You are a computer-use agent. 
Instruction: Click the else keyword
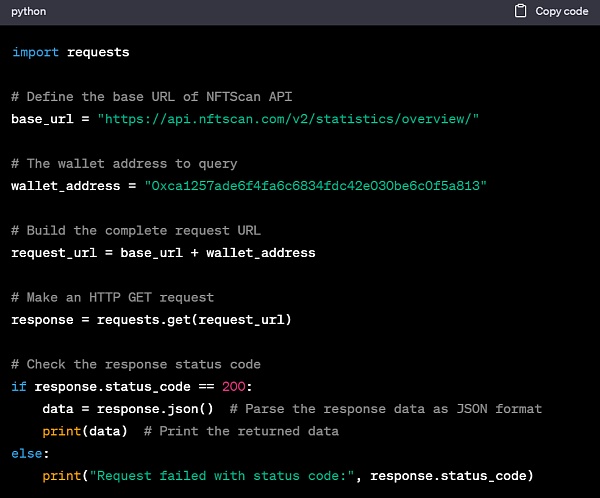[27, 453]
